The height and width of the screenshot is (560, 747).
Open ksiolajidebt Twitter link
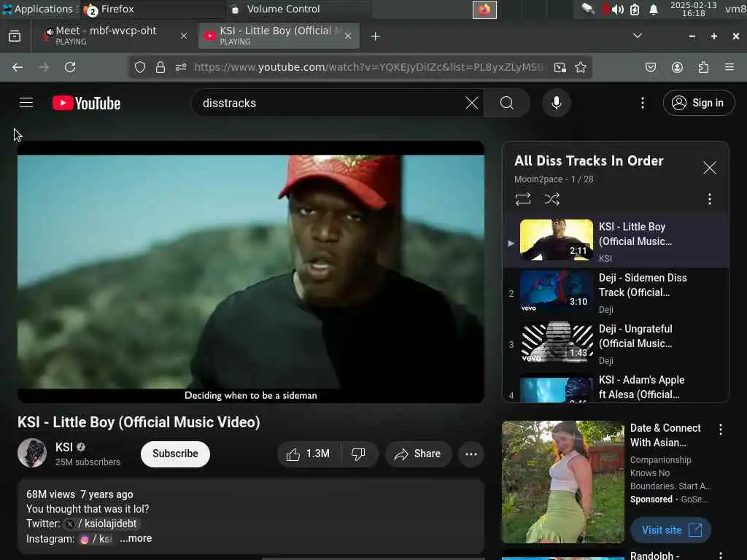pos(102,524)
